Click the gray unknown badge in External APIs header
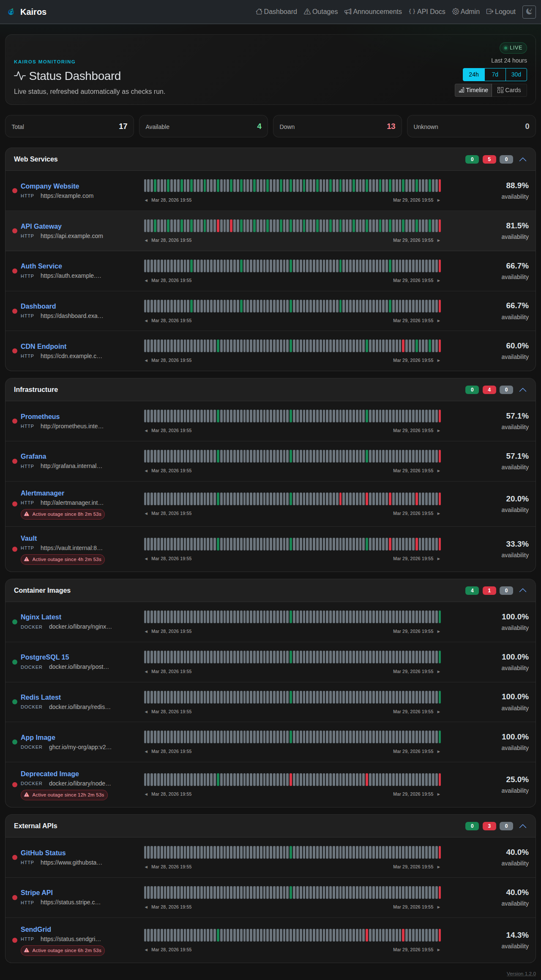541x980 pixels. [506, 826]
